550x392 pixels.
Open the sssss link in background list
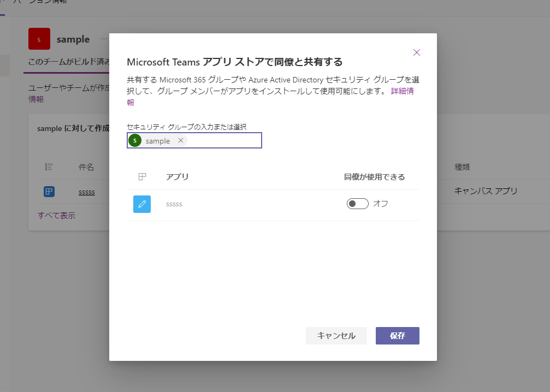point(87,192)
